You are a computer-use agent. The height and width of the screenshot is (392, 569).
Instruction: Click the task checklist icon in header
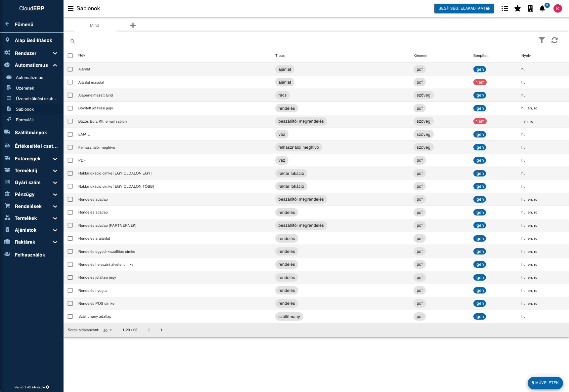click(504, 9)
